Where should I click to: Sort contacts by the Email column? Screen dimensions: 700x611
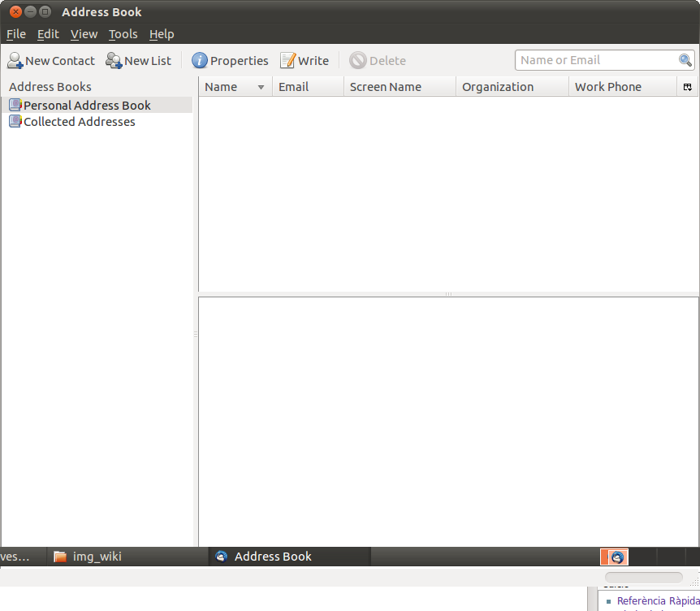293,87
